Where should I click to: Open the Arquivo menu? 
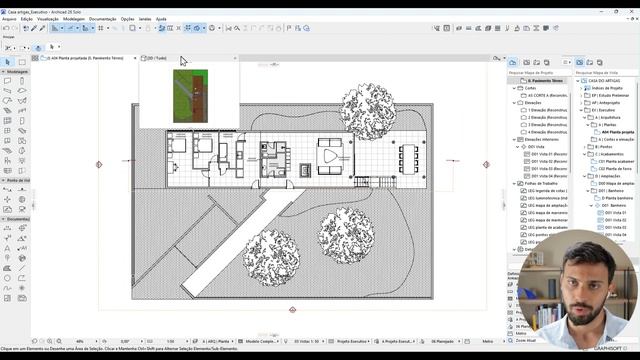click(x=9, y=19)
